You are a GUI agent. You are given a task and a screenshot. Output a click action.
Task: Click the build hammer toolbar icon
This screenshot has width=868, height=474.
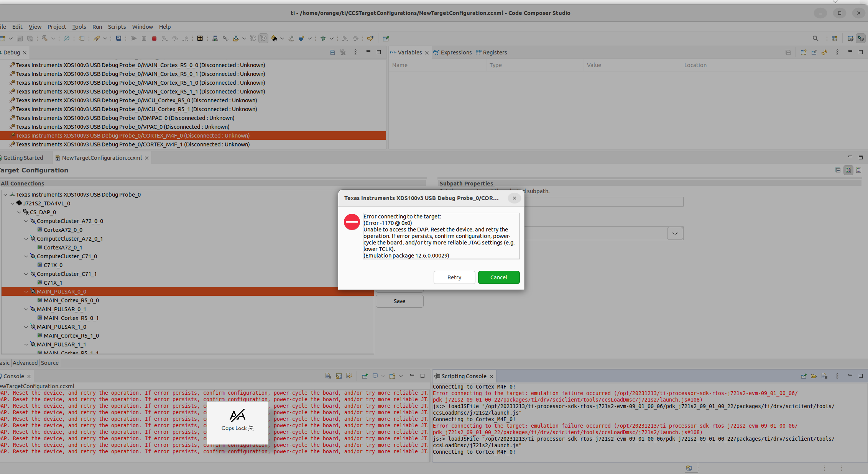pos(45,38)
